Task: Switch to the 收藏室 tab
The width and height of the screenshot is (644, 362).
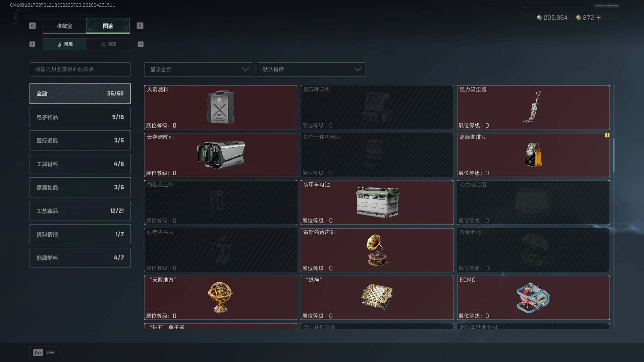Action: tap(64, 26)
